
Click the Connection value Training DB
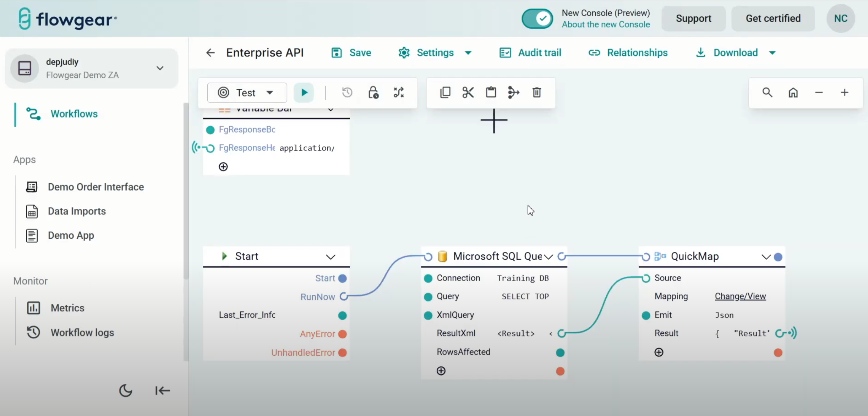523,278
